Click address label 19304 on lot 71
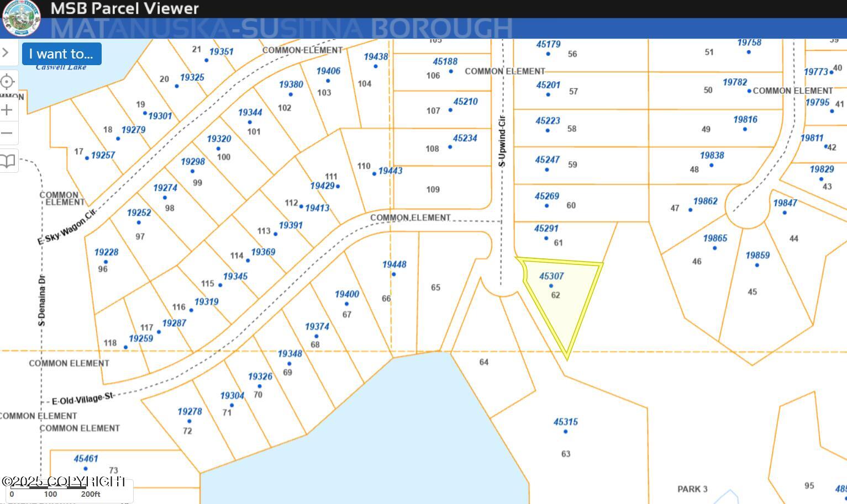847x504 pixels. 232,395
